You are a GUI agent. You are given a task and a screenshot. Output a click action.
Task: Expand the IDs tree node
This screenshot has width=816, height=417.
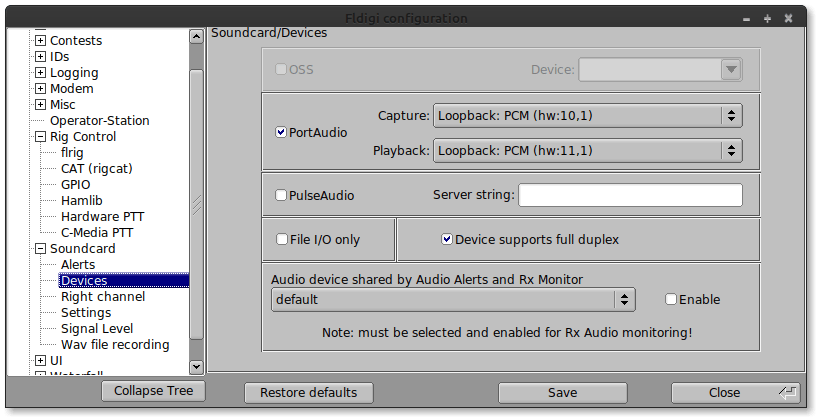tap(40, 57)
